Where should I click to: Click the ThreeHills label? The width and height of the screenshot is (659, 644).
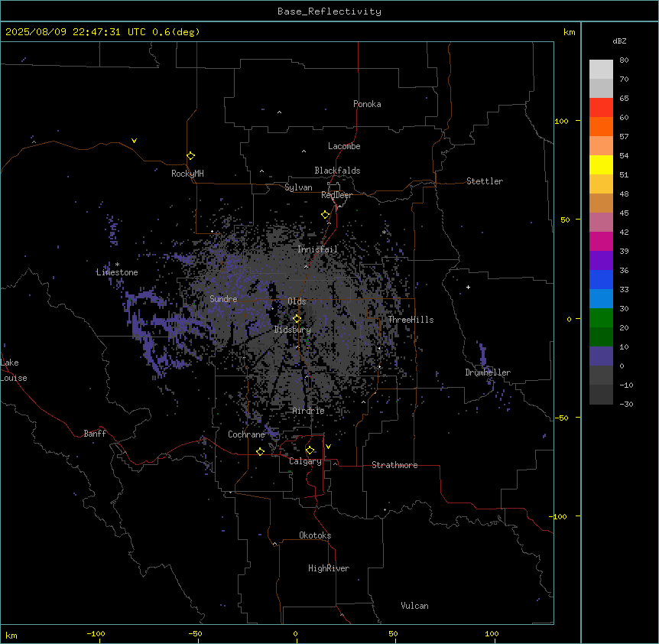[411, 320]
